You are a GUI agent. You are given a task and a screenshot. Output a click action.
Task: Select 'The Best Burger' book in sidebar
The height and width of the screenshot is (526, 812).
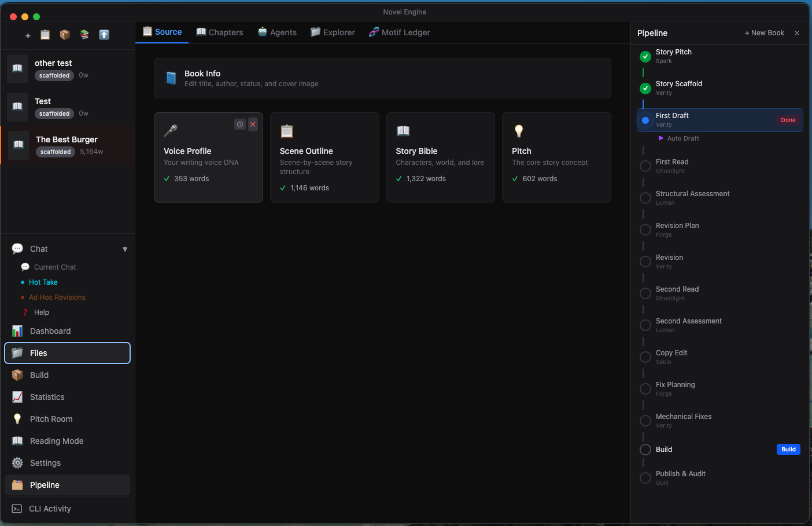click(68, 145)
